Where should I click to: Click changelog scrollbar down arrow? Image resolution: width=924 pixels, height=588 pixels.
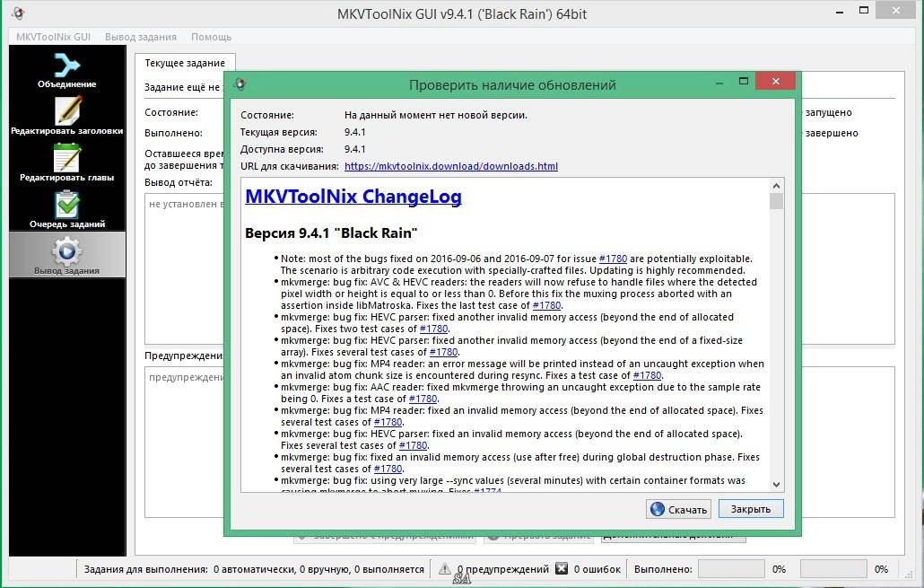coord(776,484)
